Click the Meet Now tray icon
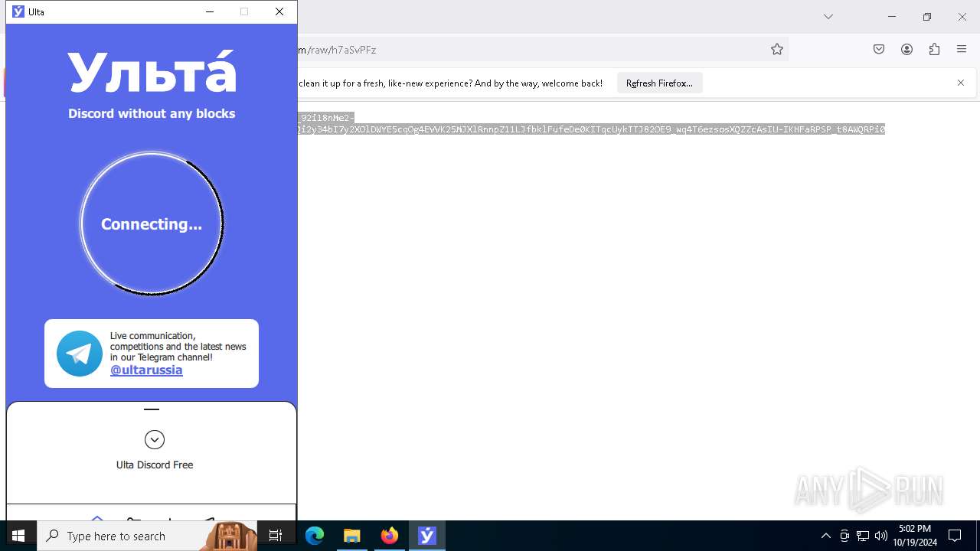 (844, 536)
